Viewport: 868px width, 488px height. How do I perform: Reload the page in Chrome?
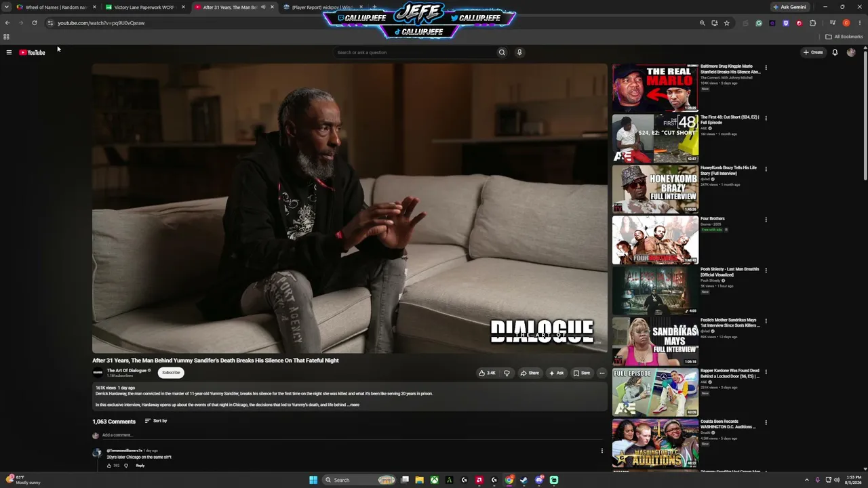(35, 23)
